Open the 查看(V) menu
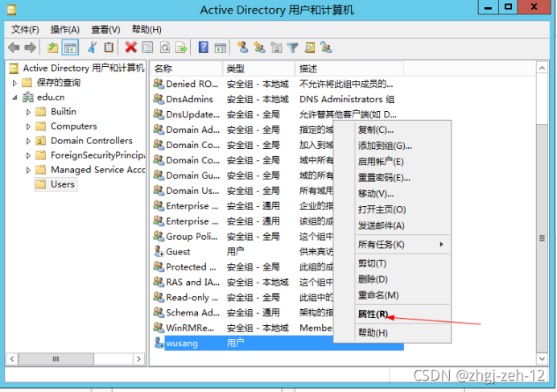The image size is (557, 392). [x=106, y=29]
